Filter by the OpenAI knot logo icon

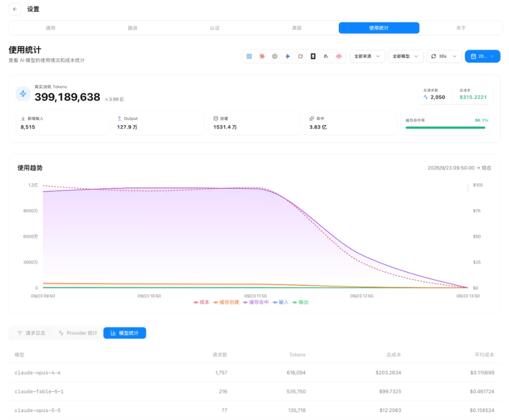(275, 57)
